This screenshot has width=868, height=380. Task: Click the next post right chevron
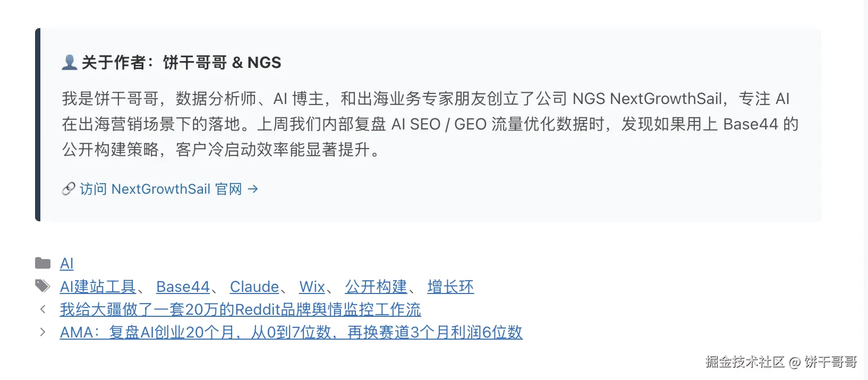(x=43, y=332)
